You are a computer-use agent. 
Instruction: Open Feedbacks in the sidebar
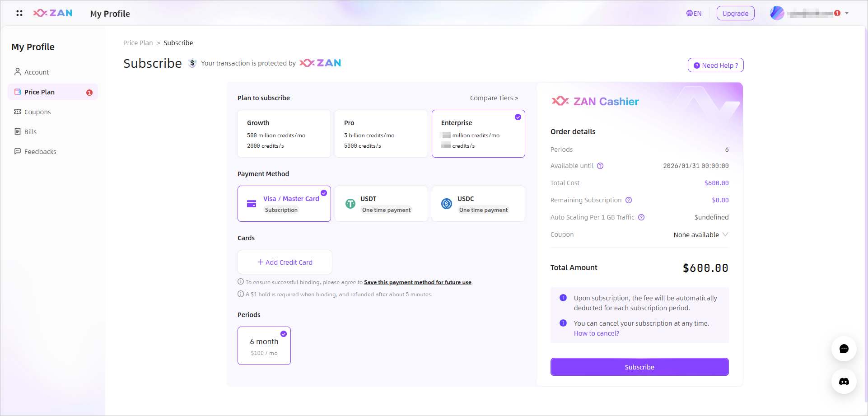click(x=53, y=151)
